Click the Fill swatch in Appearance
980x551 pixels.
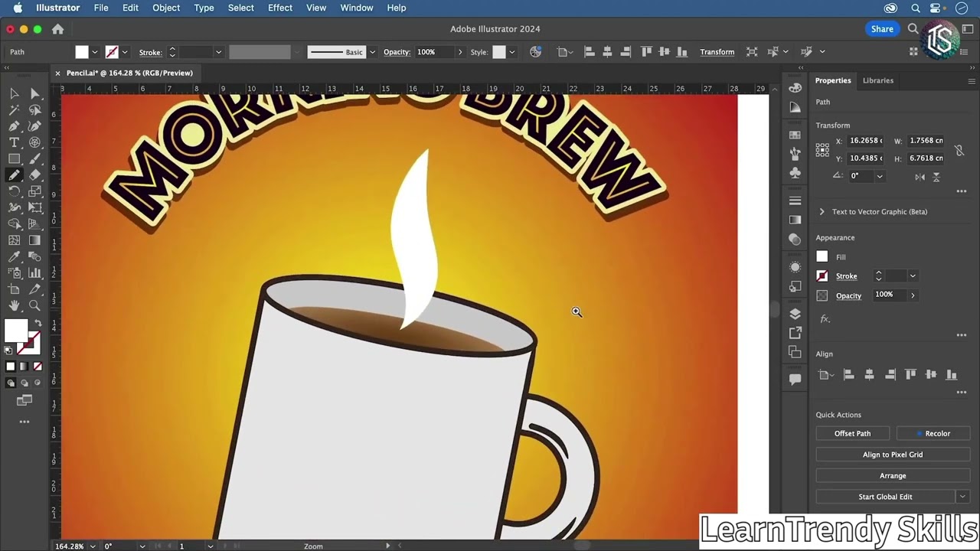[x=822, y=257]
